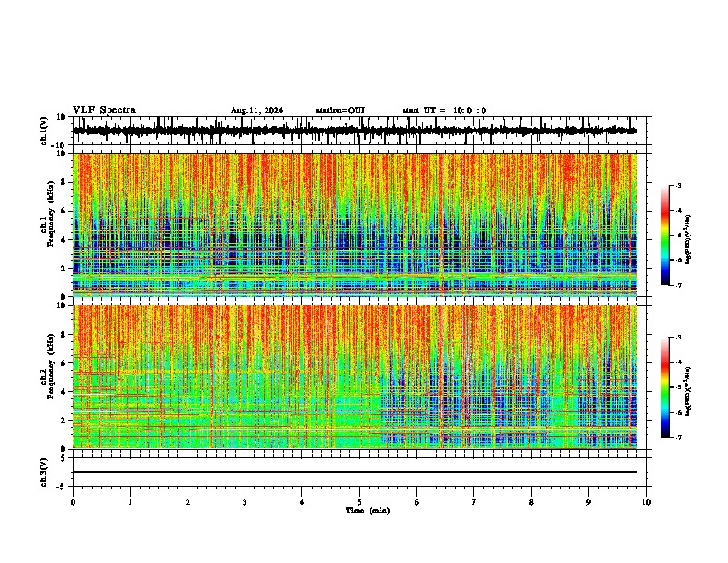Click the ch.2 'Frequency (kHz)' axis label
The height and width of the screenshot is (563, 728).
point(51,366)
